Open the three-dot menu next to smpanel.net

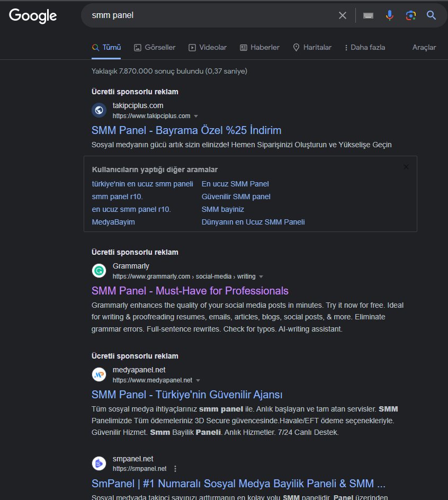pyautogui.click(x=175, y=469)
